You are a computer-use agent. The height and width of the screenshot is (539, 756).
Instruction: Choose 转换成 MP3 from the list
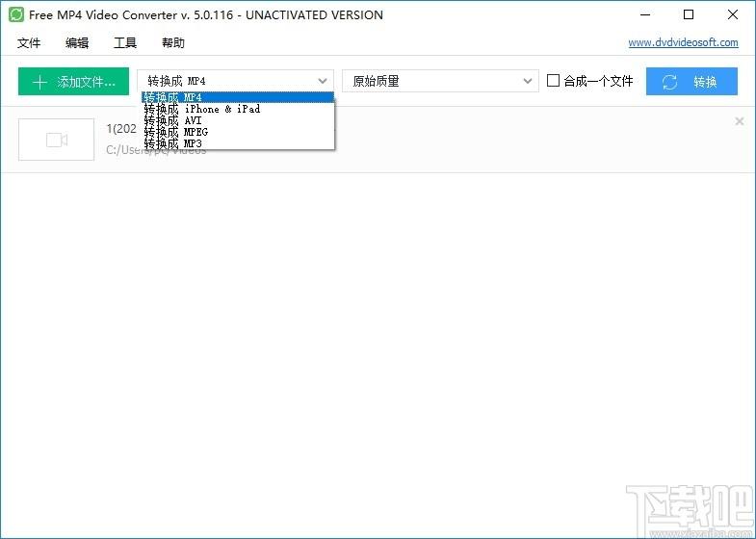pos(238,143)
